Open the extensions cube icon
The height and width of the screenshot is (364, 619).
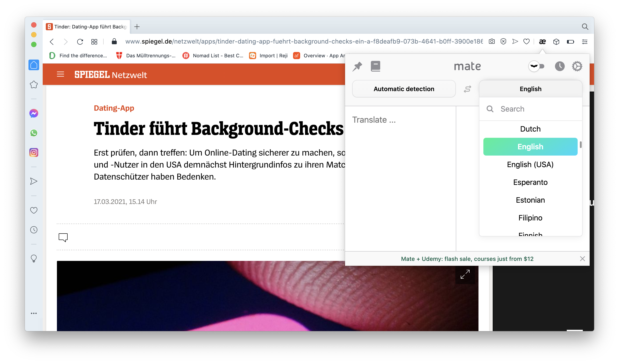point(556,42)
